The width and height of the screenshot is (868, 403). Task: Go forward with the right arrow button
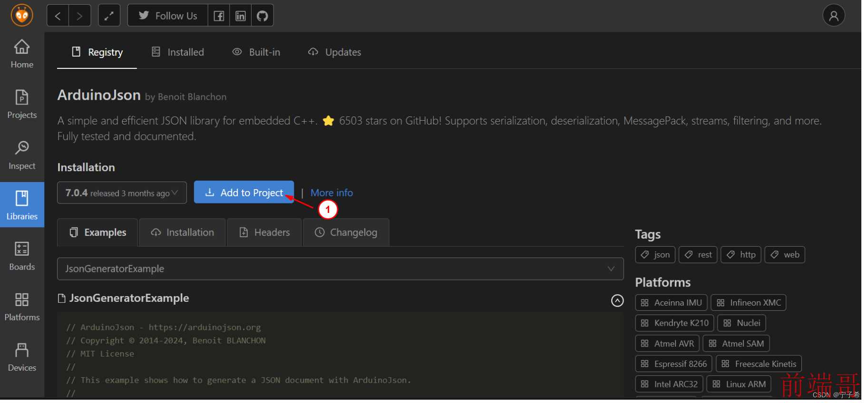(80, 16)
